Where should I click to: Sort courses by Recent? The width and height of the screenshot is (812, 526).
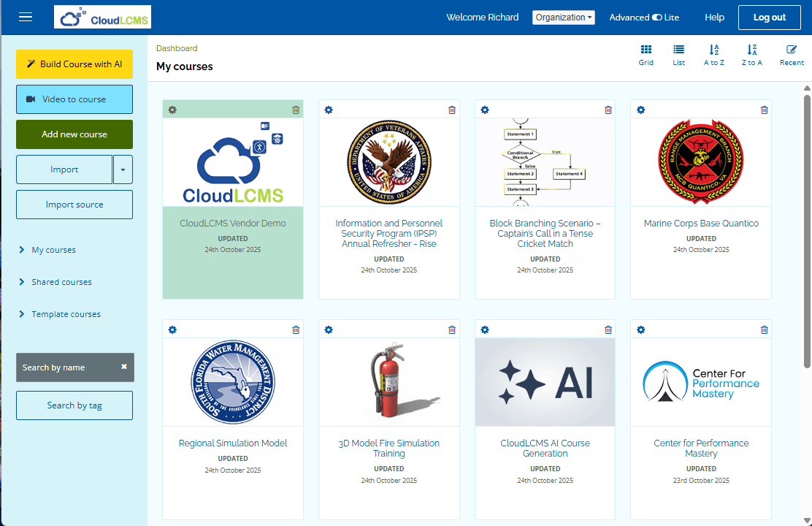tap(791, 55)
